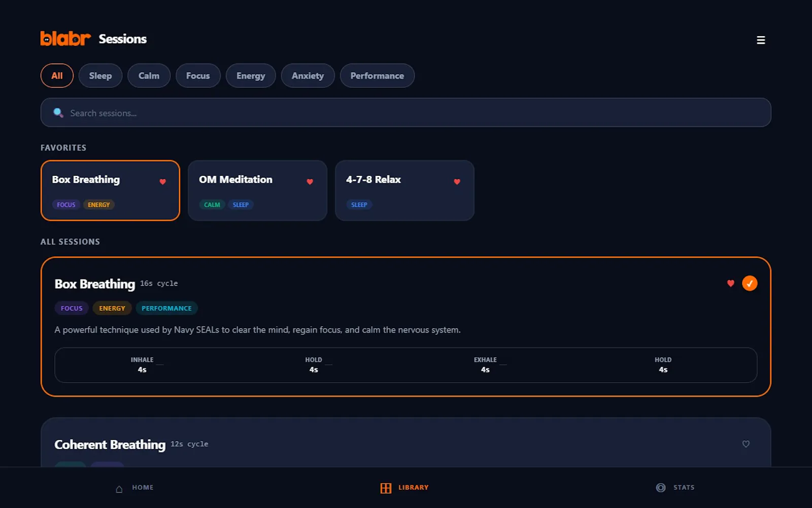This screenshot has width=812, height=508.
Task: Click ENERGY tag in Box Breathing session panel
Action: [112, 308]
